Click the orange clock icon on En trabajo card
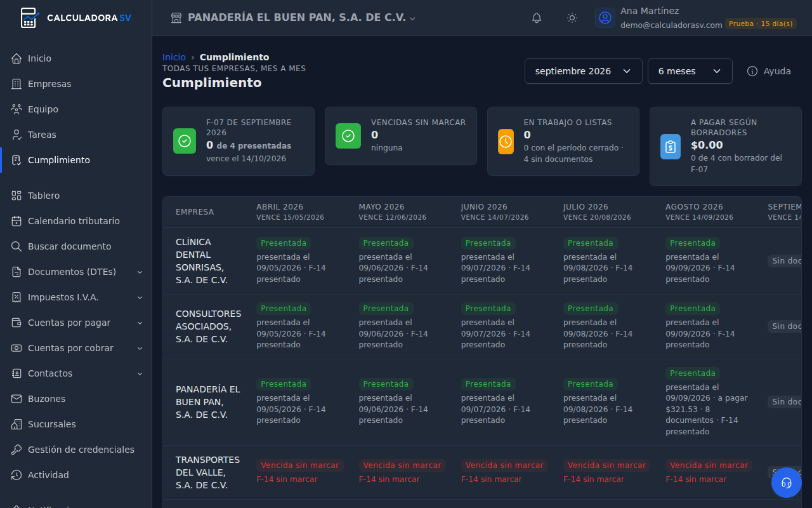The image size is (812, 508). pyautogui.click(x=506, y=141)
